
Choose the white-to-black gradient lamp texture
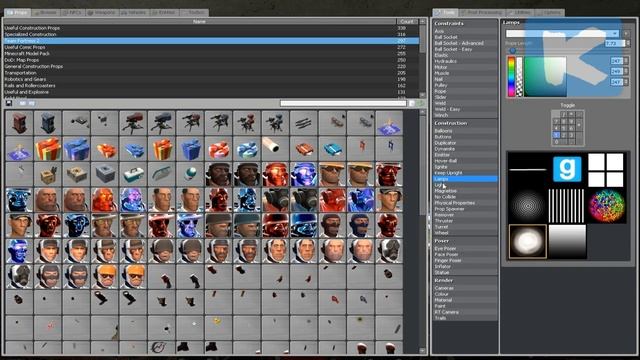[x=567, y=241]
